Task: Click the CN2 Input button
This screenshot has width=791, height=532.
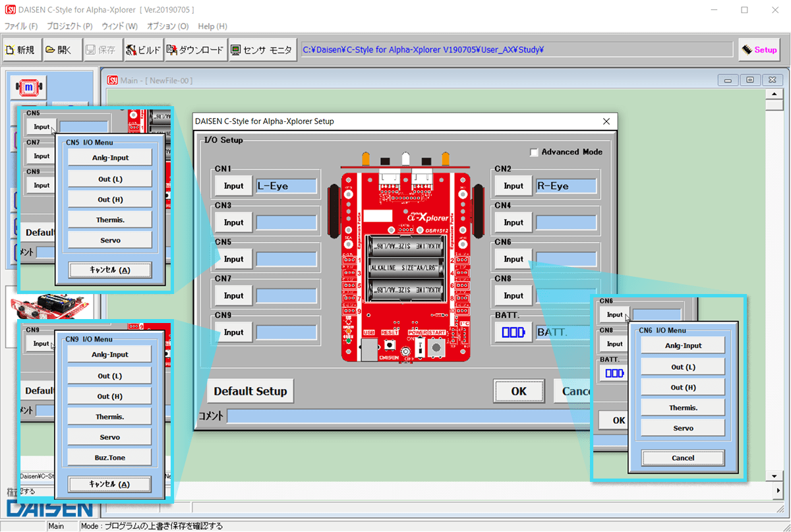Action: coord(513,186)
